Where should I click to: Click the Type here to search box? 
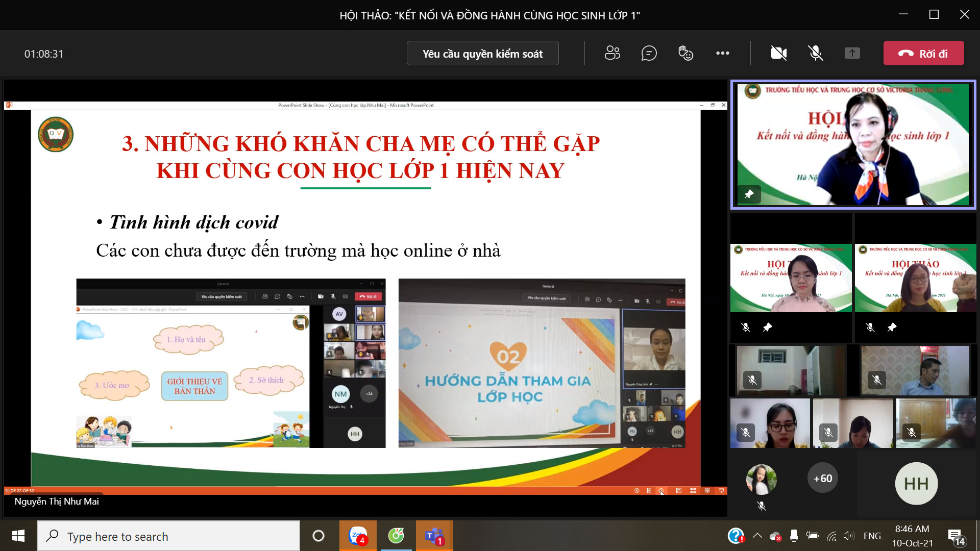click(x=168, y=536)
